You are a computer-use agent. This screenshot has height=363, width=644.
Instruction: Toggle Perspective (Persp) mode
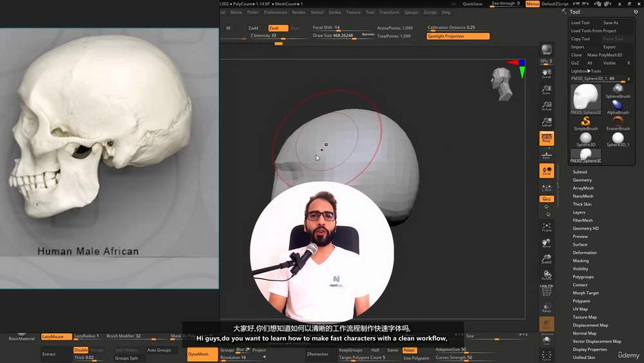(x=546, y=139)
